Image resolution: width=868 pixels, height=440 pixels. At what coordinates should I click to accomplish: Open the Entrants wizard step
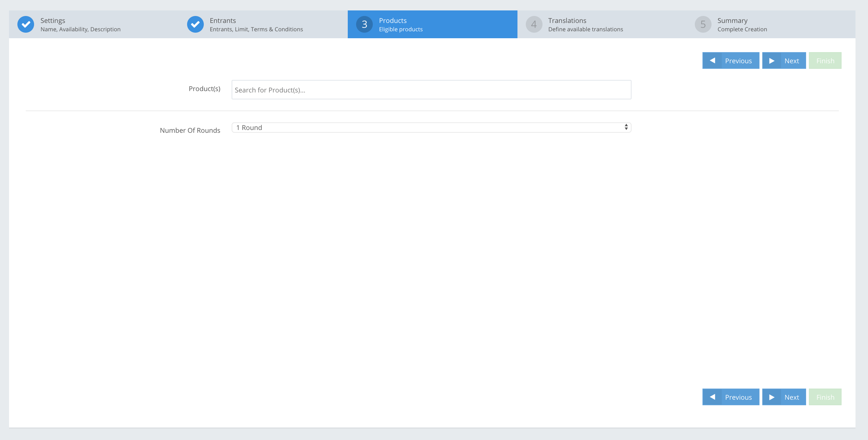click(x=263, y=24)
